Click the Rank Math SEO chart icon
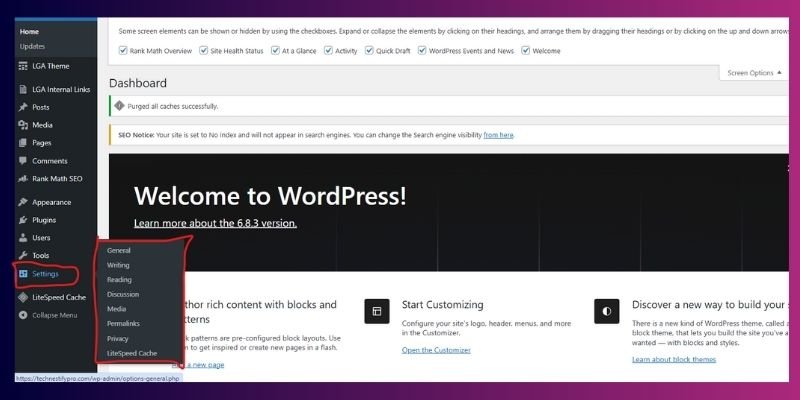 pyautogui.click(x=22, y=179)
